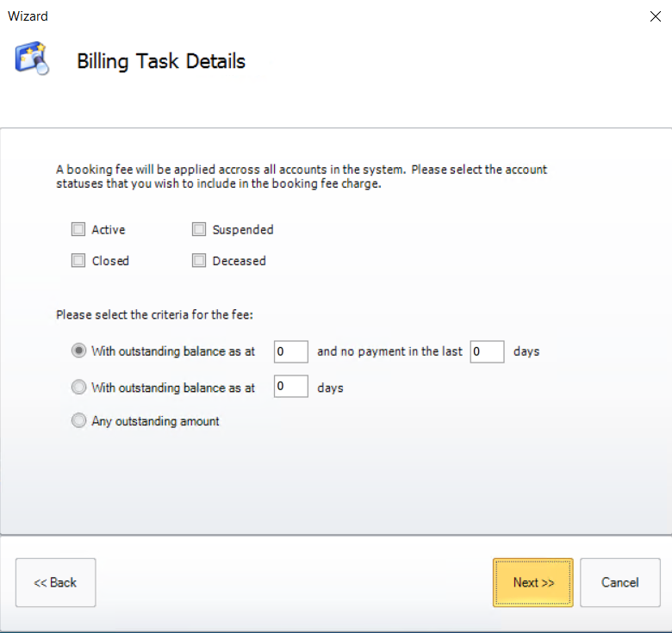Click the days field on the second criteria row
This screenshot has width=672, height=633.
pos(291,388)
